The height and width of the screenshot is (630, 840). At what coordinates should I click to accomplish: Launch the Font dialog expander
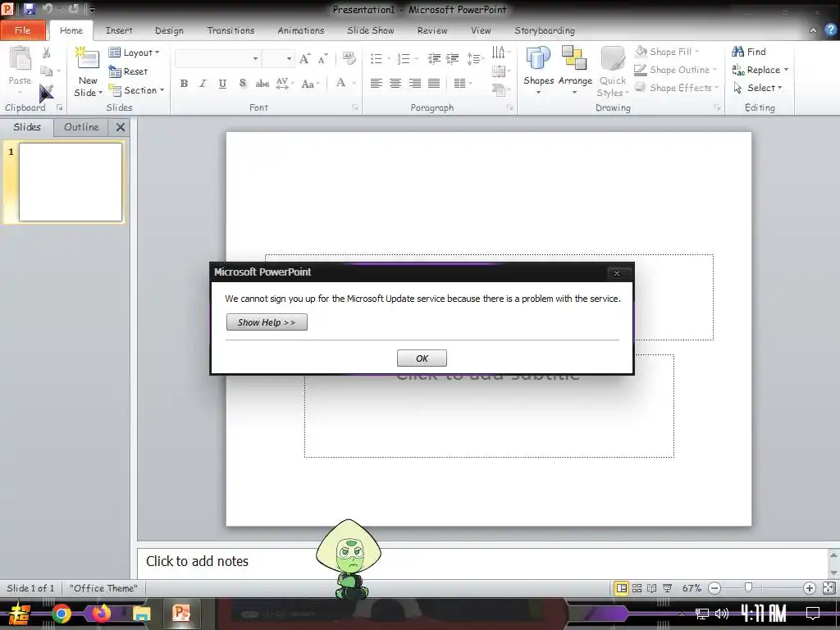354,107
